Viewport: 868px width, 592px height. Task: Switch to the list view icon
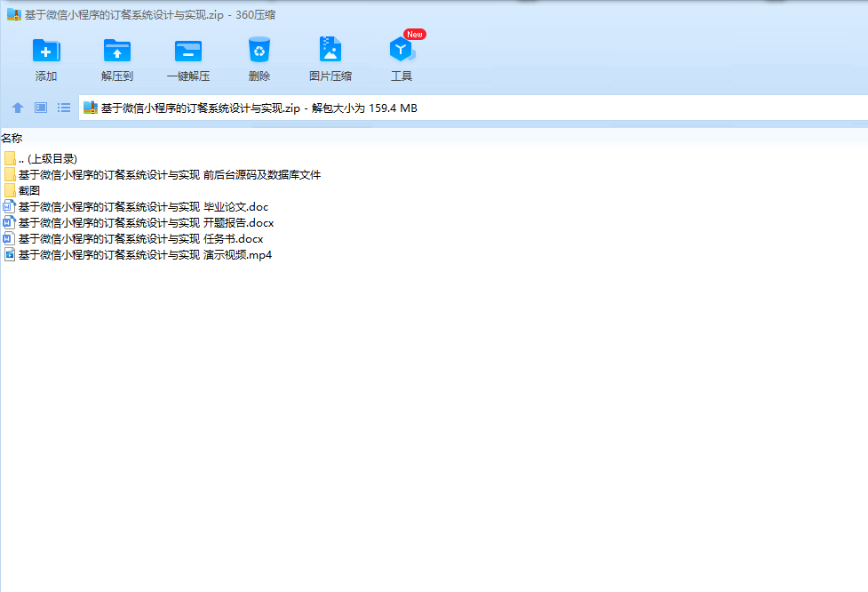[64, 108]
